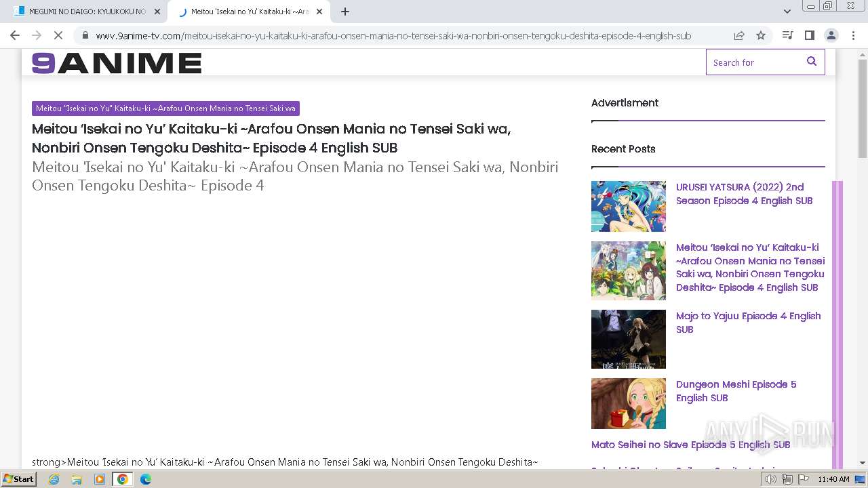Screen dimensions: 868x488
Task: Open Meitou Isekai no Yu thumbnail
Action: pos(629,270)
